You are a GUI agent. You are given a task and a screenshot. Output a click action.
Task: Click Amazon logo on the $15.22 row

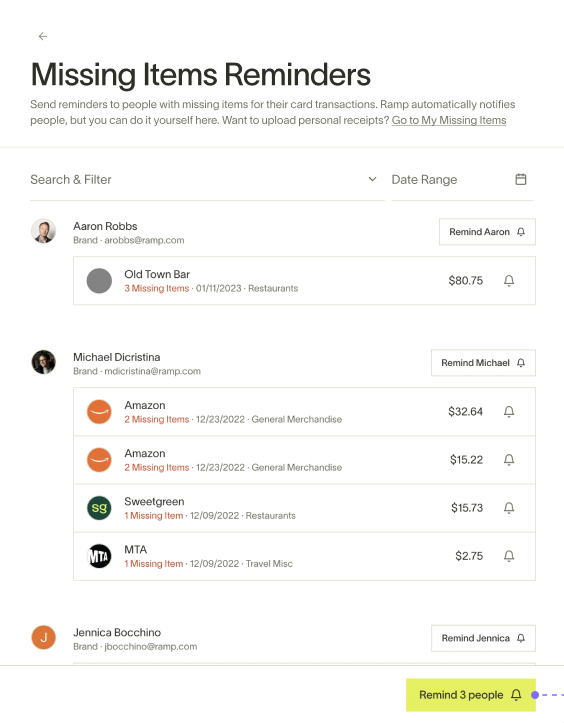(x=99, y=460)
